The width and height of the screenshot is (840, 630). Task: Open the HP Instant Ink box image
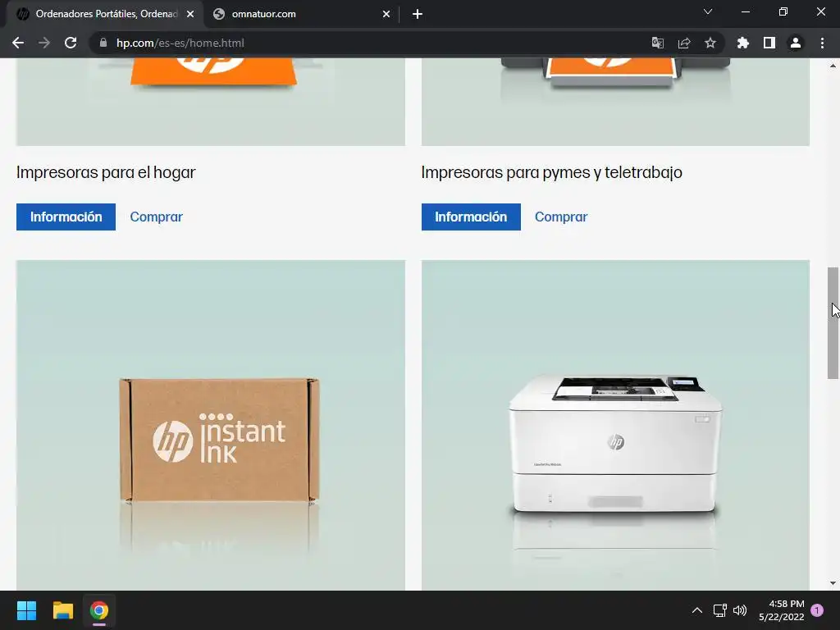coord(211,426)
